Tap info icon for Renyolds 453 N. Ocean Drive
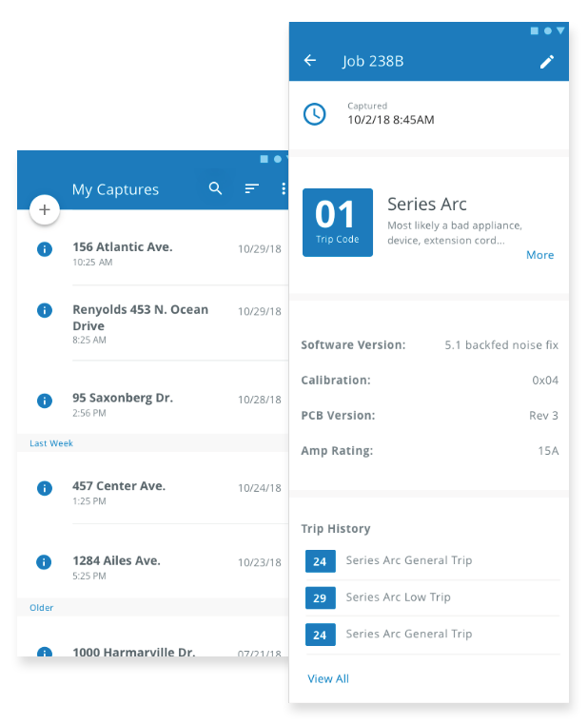Image resolution: width=588 pixels, height=724 pixels. pos(45,310)
